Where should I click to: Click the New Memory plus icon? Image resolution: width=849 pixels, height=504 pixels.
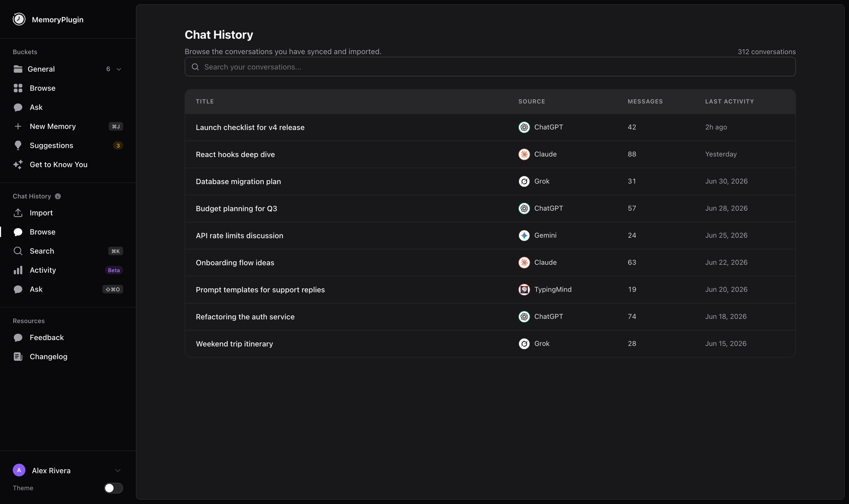coord(18,126)
